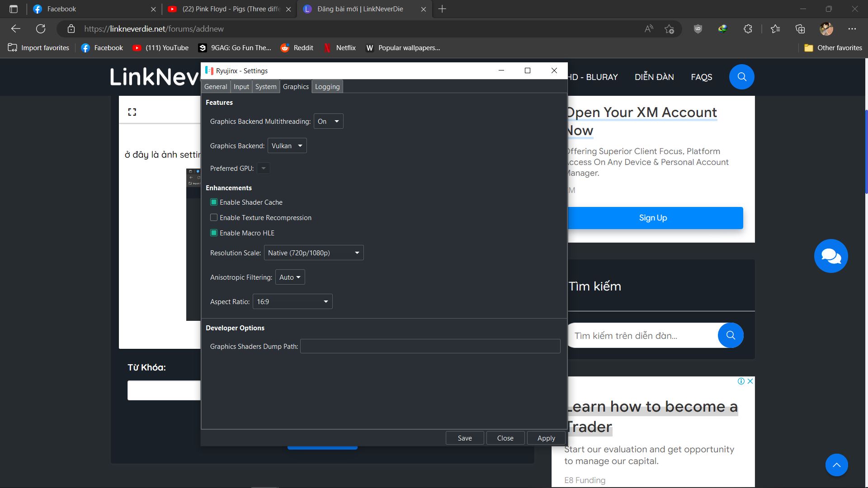Screen dimensions: 868x488
Task: Enable Texture Recompression checkbox
Action: pyautogui.click(x=213, y=217)
